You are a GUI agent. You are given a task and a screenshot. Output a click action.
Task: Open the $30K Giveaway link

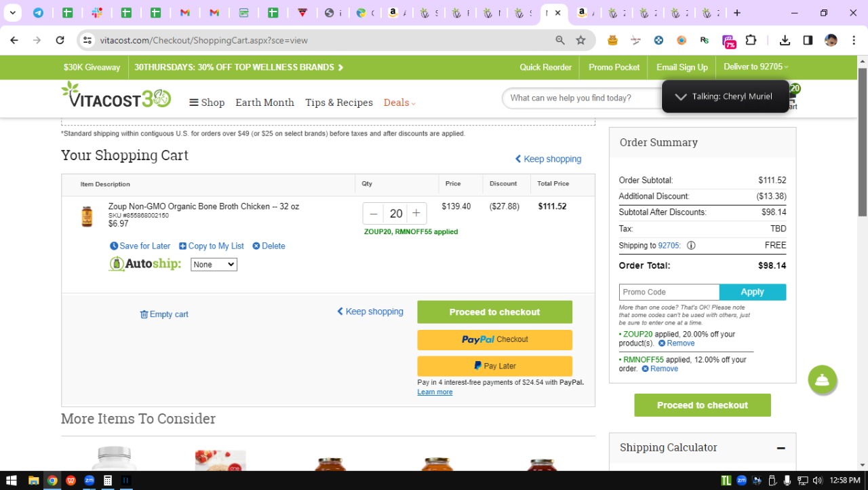tap(92, 67)
